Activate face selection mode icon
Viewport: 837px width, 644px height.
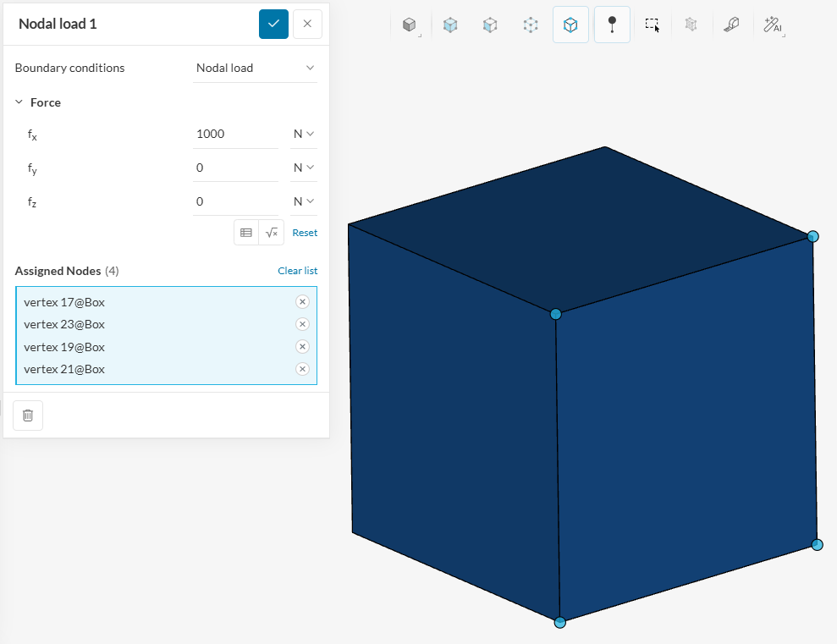[490, 25]
